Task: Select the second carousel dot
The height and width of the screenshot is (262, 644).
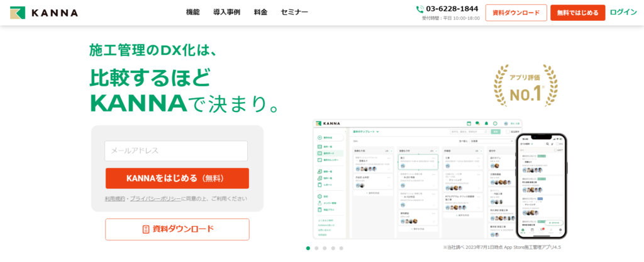Action: [x=316, y=248]
